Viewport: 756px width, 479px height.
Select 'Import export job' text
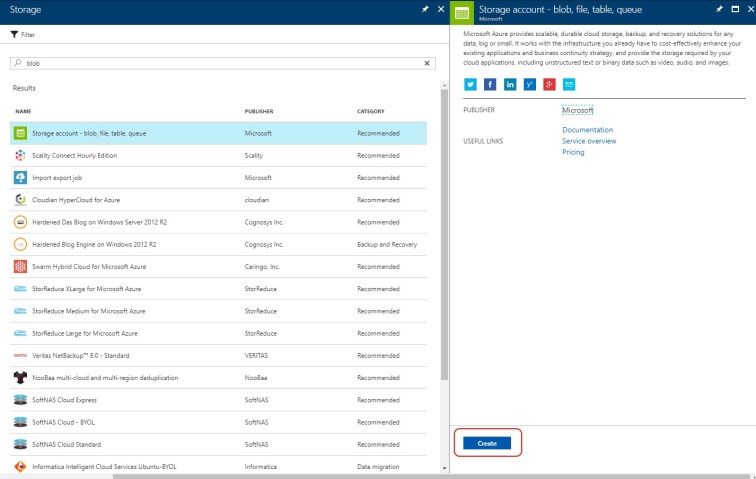coord(57,178)
